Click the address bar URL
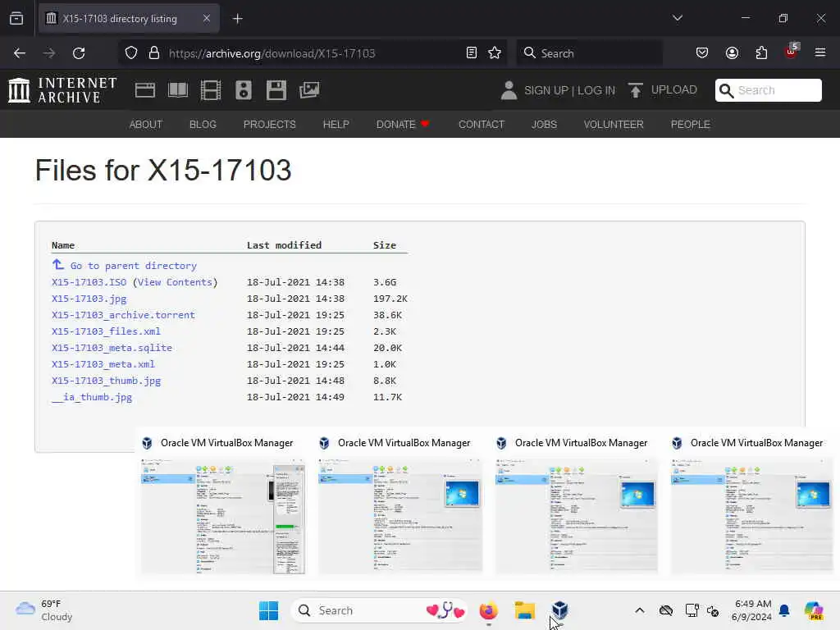 pos(272,53)
